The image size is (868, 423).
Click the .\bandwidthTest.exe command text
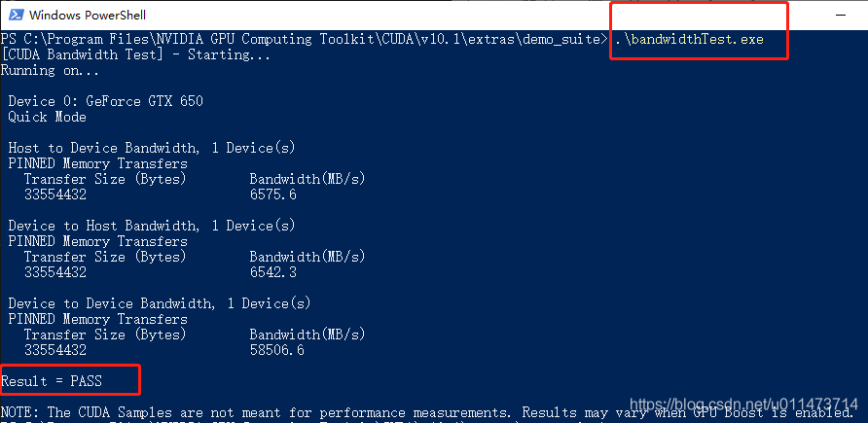[x=689, y=39]
